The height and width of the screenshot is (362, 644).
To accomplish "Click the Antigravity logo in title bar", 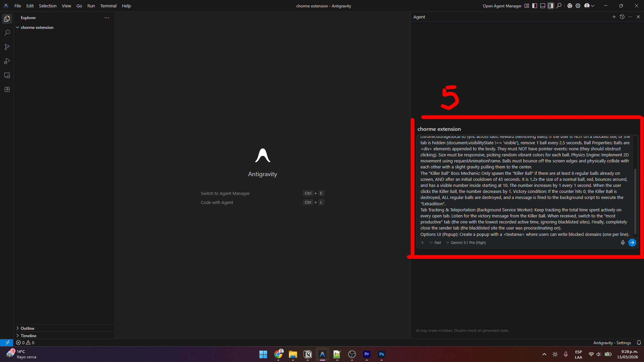I will pos(6,6).
